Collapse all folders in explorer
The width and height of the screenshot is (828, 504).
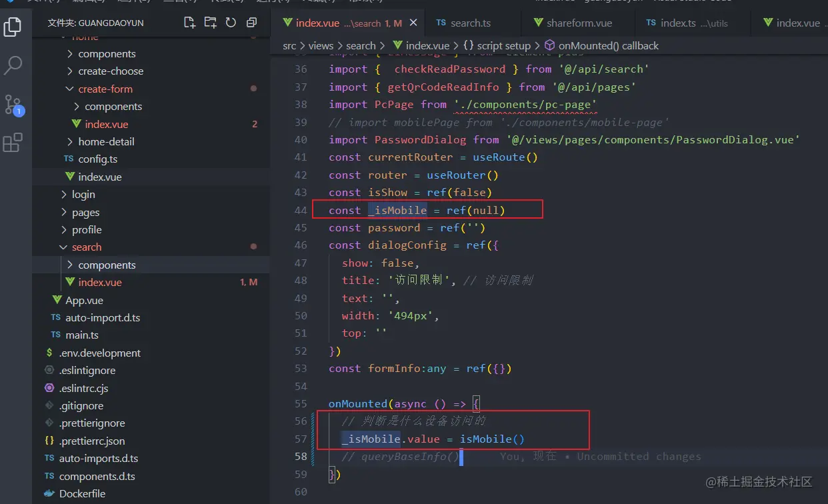[251, 23]
